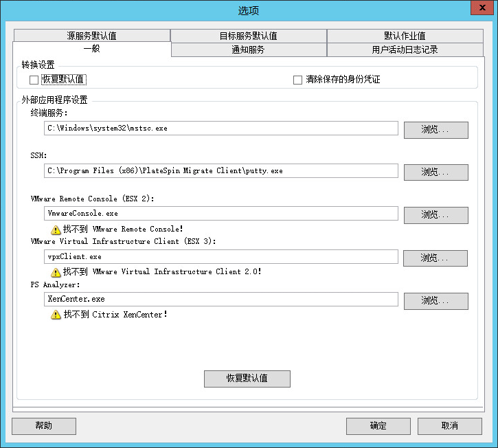Click warning icon beside Virtual Infrastructure Client message
Screen dimensions: 498x448
(56, 272)
